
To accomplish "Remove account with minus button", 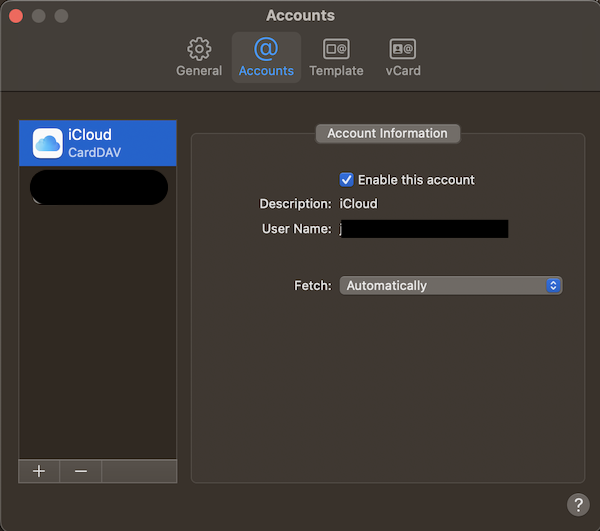I will 81,471.
